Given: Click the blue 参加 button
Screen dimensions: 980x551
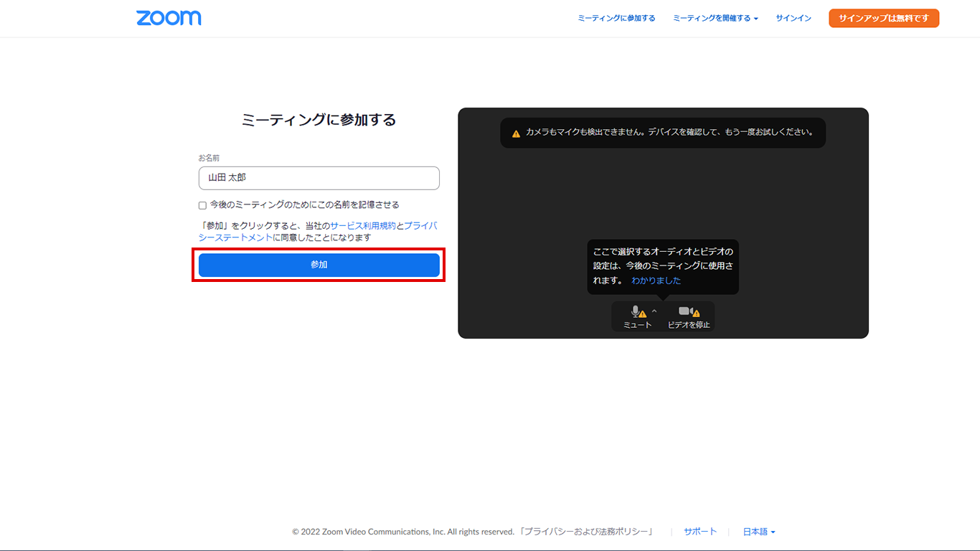Looking at the screenshot, I should coord(319,265).
